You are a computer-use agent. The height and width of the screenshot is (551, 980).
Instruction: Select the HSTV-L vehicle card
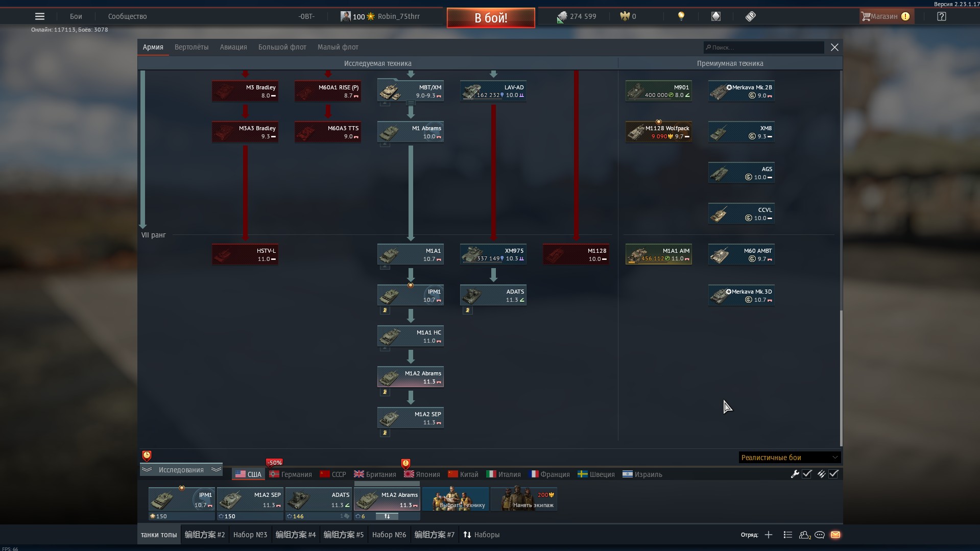245,254
